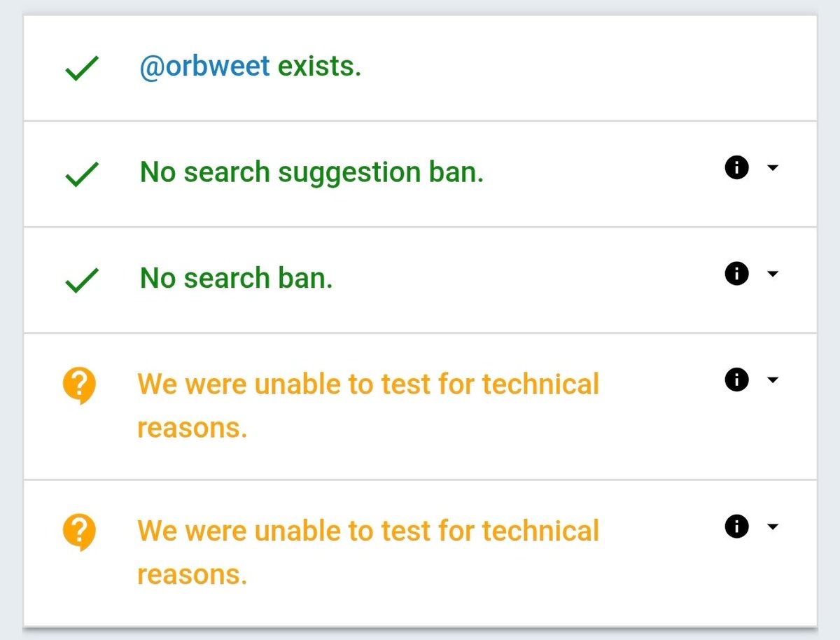Click empty area of the @orbweet exists row

pyautogui.click(x=588, y=68)
